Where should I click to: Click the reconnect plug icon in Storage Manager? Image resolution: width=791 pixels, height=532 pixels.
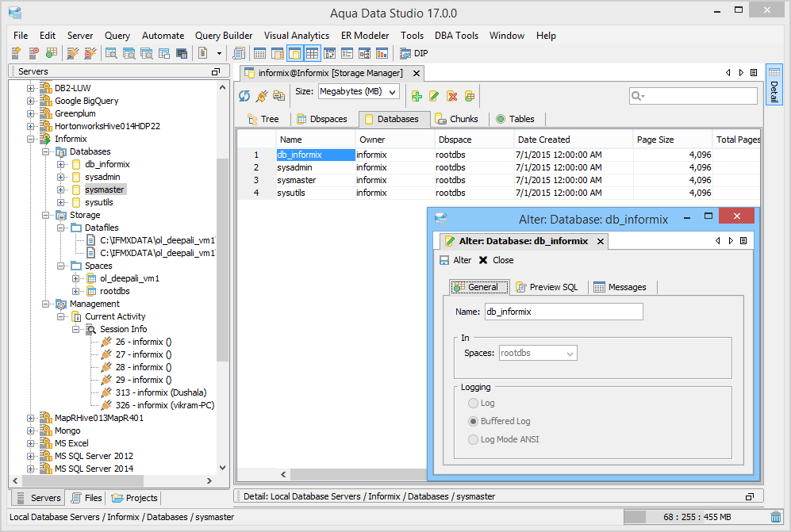[261, 96]
